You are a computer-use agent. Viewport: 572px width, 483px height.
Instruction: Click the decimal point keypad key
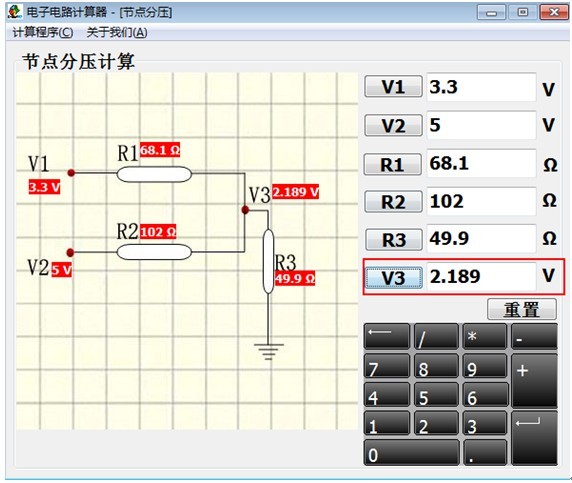point(485,452)
